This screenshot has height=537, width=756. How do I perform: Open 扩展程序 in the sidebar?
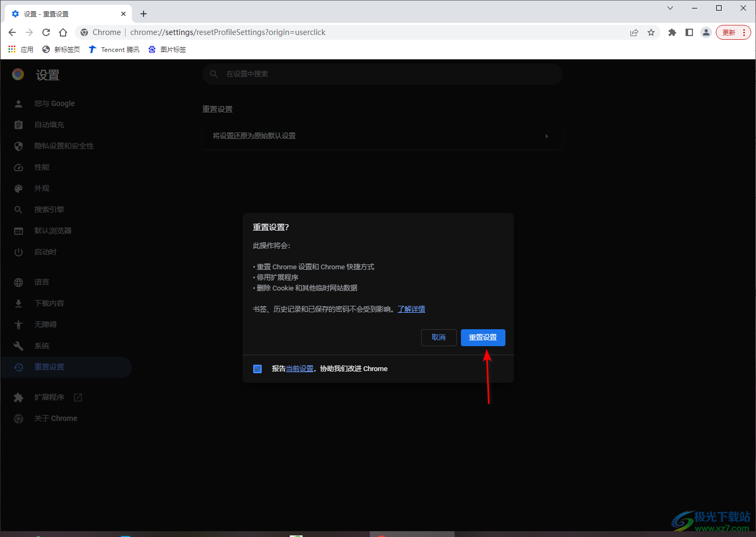point(66,397)
